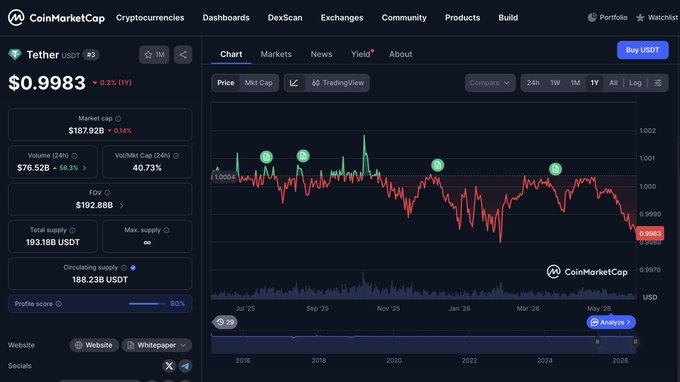Viewport: 680px width, 382px height.
Task: Switch chart to Mkt Cap view
Action: coord(258,83)
